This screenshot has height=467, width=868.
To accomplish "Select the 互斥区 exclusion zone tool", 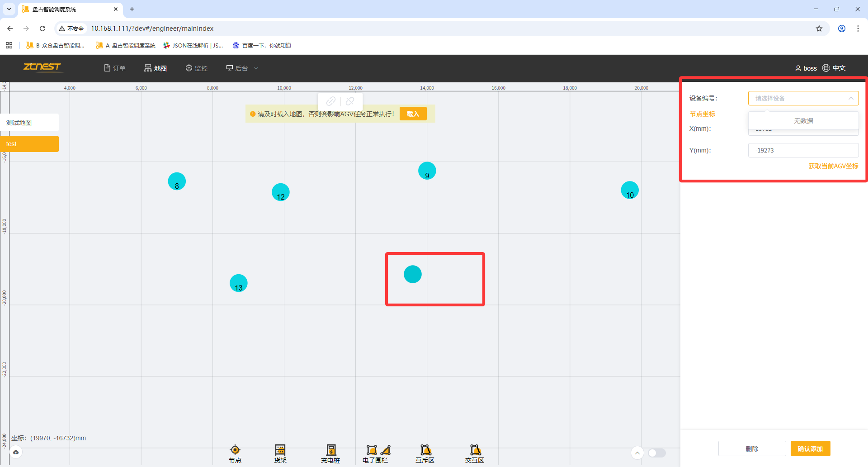I will [425, 453].
